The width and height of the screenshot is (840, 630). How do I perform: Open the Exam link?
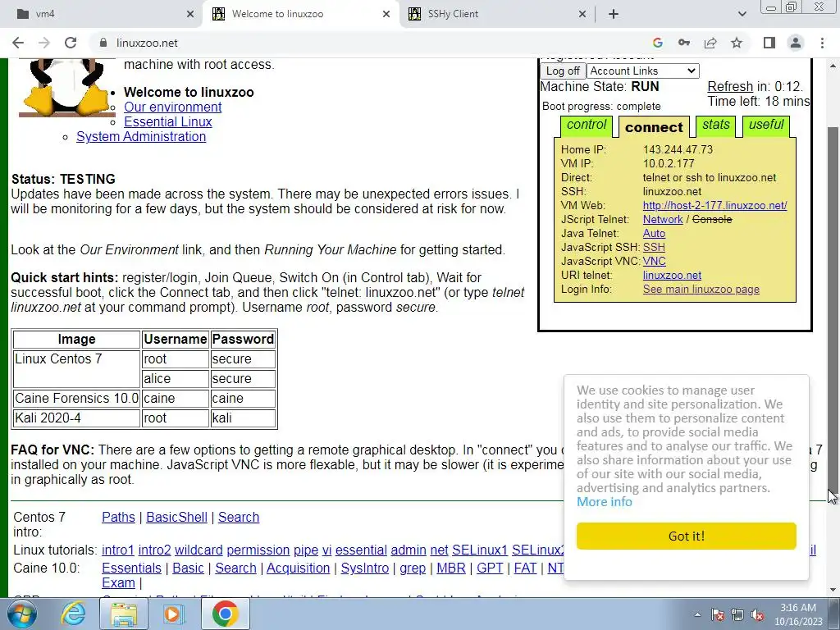click(118, 583)
